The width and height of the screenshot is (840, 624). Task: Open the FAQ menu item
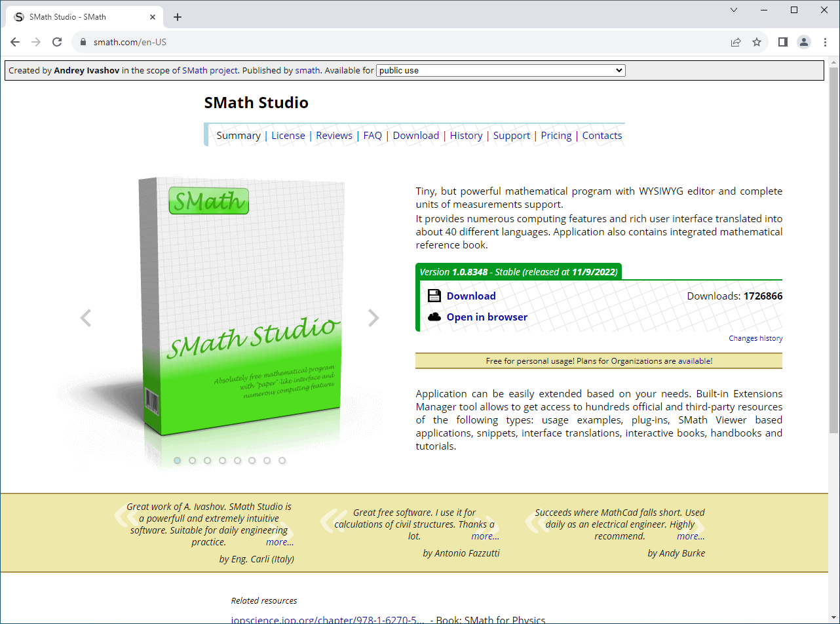pos(373,136)
